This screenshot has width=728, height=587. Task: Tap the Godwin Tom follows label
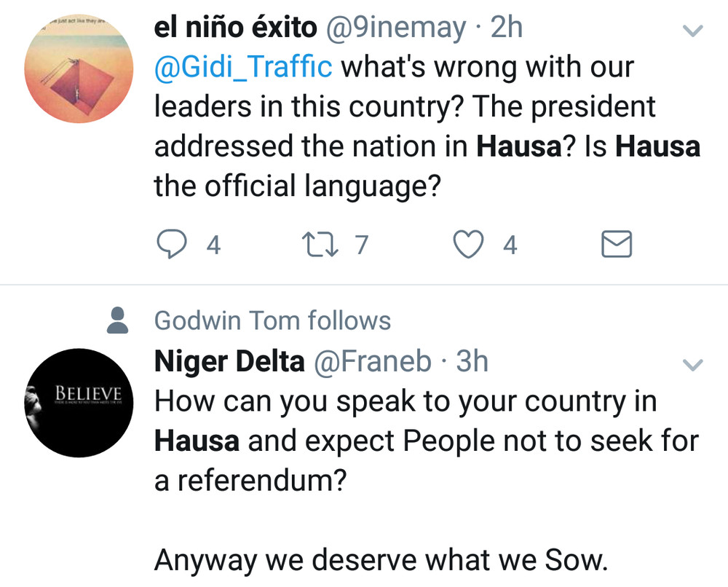click(272, 320)
